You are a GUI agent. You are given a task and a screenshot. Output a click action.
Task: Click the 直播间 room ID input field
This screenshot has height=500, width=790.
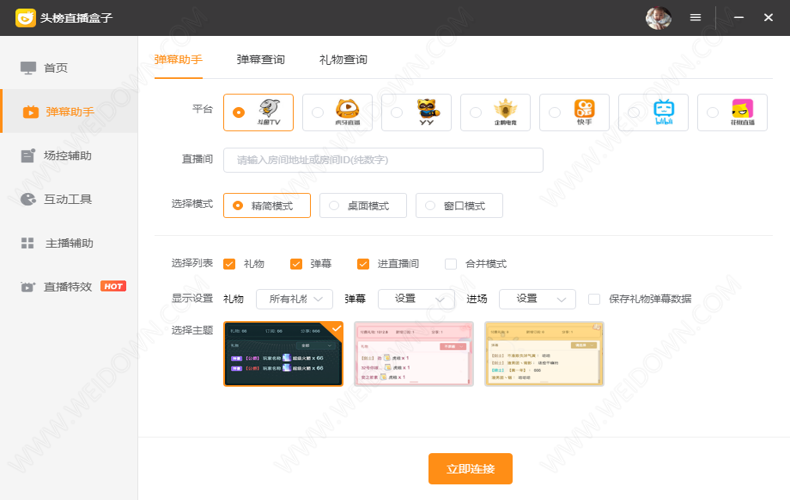pos(383,160)
